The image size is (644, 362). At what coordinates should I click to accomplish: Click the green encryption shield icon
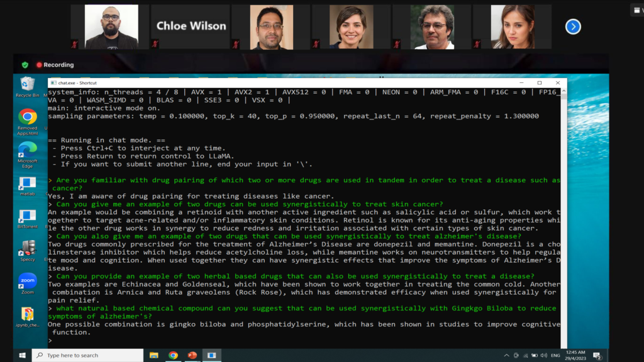pos(25,65)
